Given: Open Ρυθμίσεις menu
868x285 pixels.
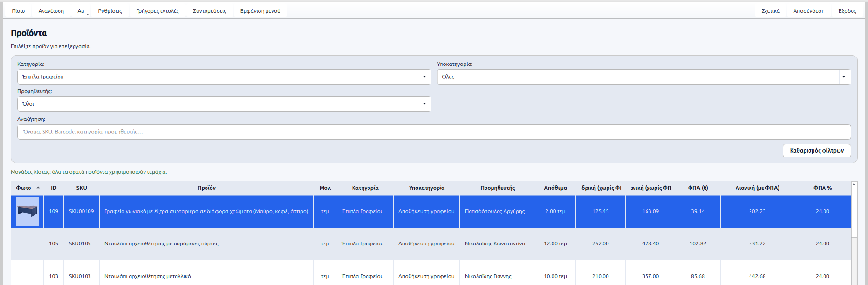Looking at the screenshot, I should [110, 11].
